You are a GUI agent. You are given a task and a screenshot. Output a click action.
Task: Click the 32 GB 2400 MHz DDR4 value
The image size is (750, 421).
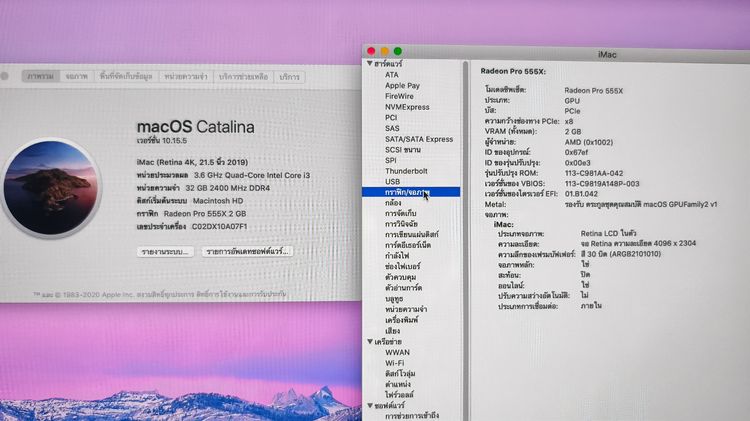[228, 188]
